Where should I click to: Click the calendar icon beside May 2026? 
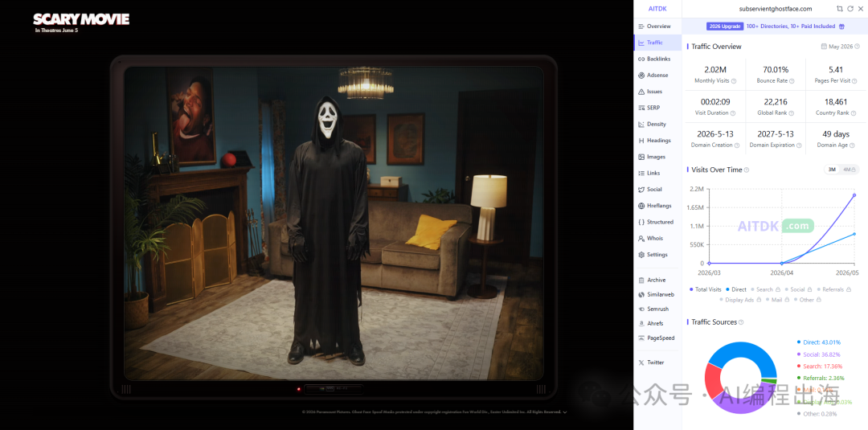pos(824,47)
